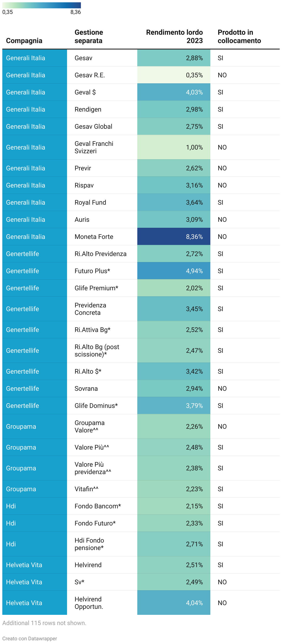This screenshot has width=282, height=644.
Task: Click the color gradient legend bar
Action: (x=41, y=5)
